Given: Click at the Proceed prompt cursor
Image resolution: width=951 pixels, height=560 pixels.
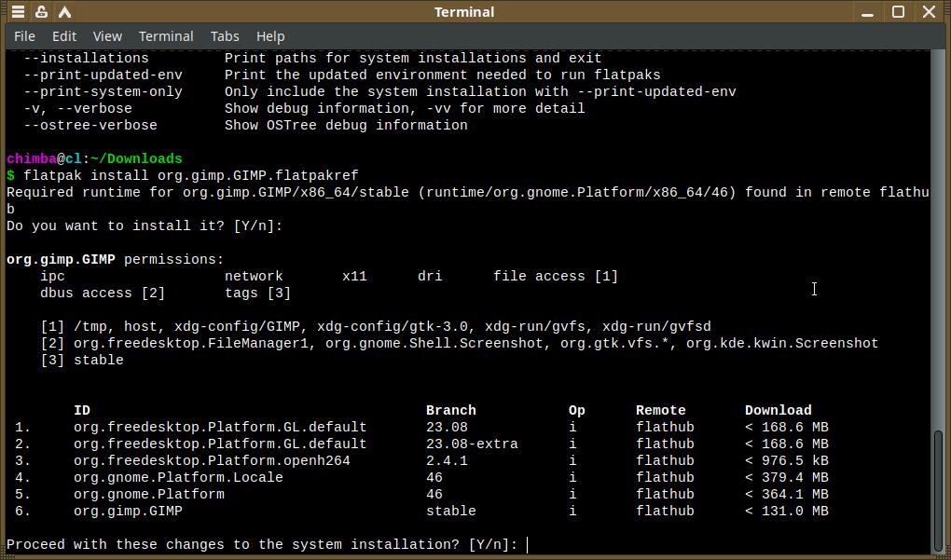Looking at the screenshot, I should 528,544.
